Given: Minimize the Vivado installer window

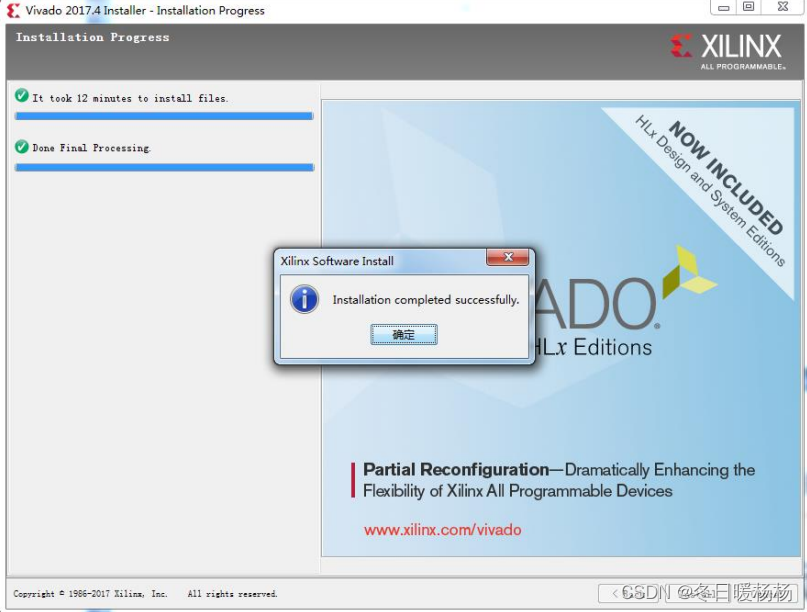Looking at the screenshot, I should coord(724,7).
